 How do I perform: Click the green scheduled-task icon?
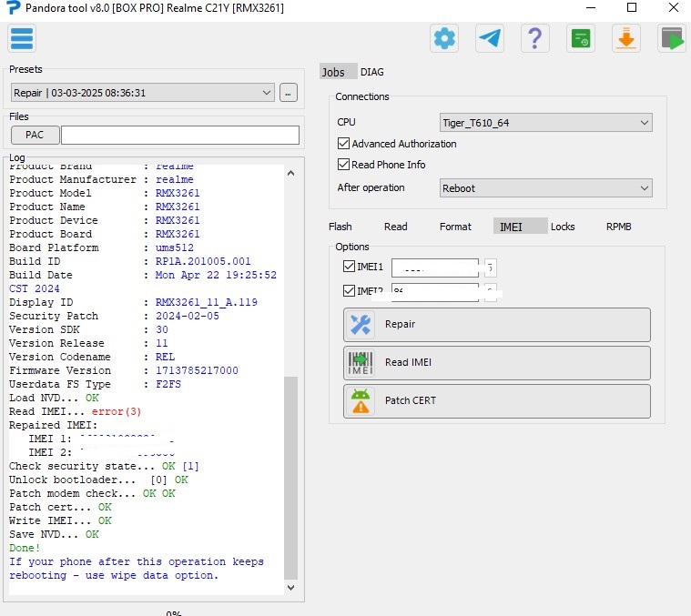[x=581, y=39]
